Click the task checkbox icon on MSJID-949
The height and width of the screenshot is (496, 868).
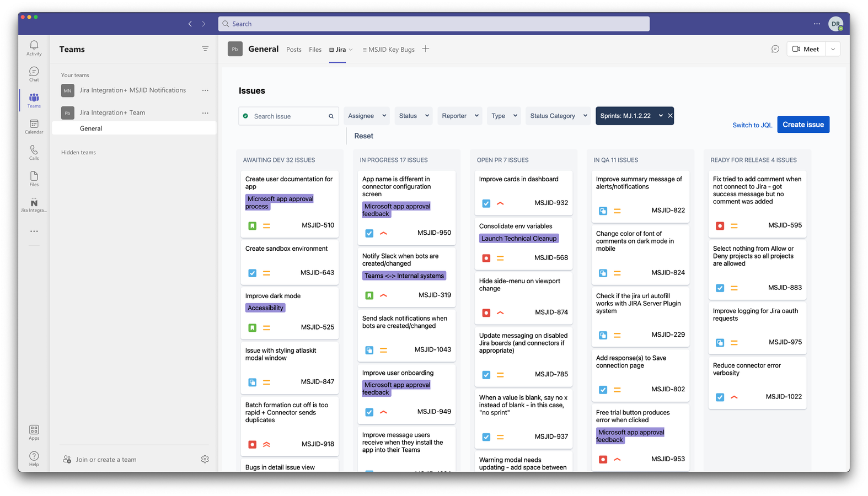click(x=369, y=412)
